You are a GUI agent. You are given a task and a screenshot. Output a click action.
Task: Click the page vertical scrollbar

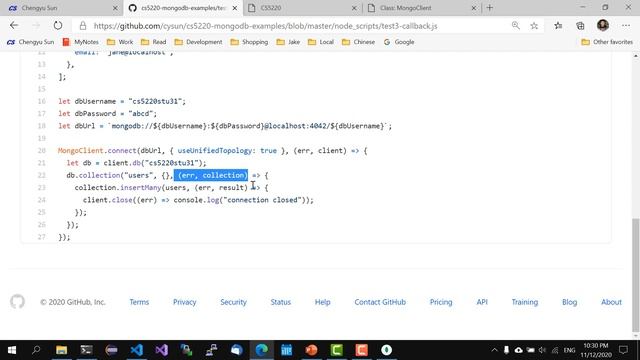[x=636, y=275]
